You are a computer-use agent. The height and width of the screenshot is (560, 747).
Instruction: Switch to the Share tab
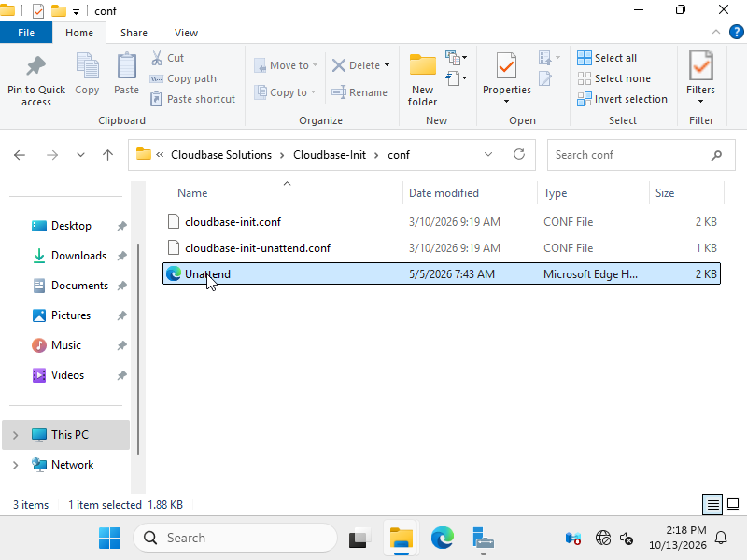[x=134, y=33]
